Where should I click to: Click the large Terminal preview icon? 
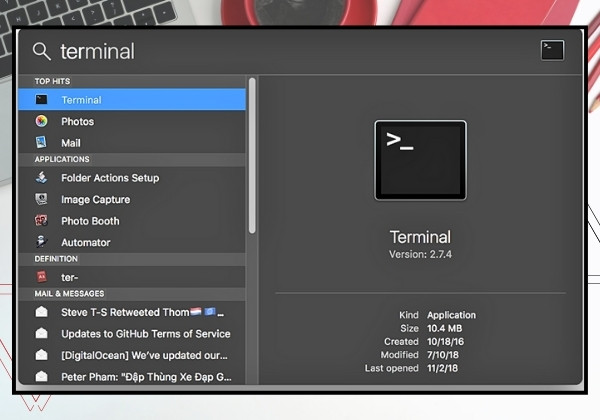[x=420, y=160]
